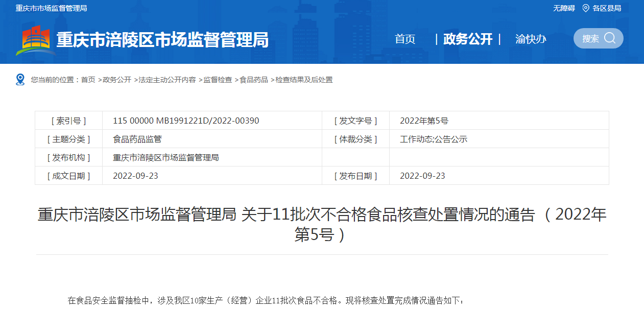Open 监督检查 breadcrumb link
The height and width of the screenshot is (310, 644).
(218, 80)
